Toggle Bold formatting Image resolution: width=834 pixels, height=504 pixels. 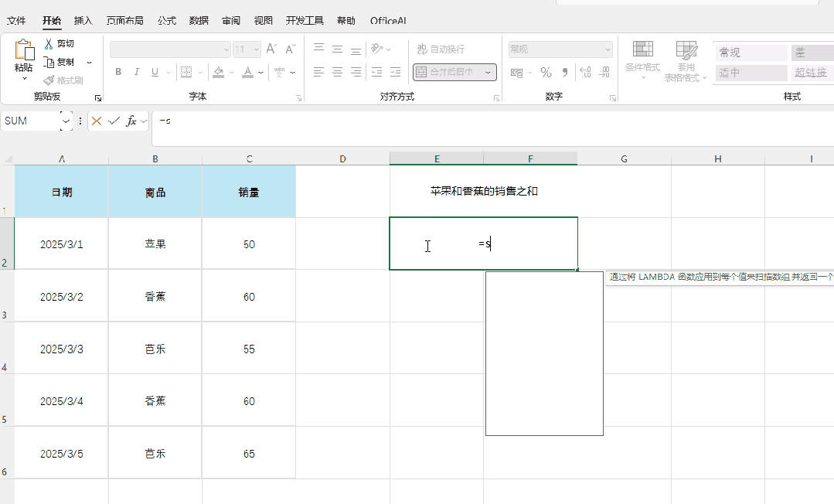pos(118,72)
